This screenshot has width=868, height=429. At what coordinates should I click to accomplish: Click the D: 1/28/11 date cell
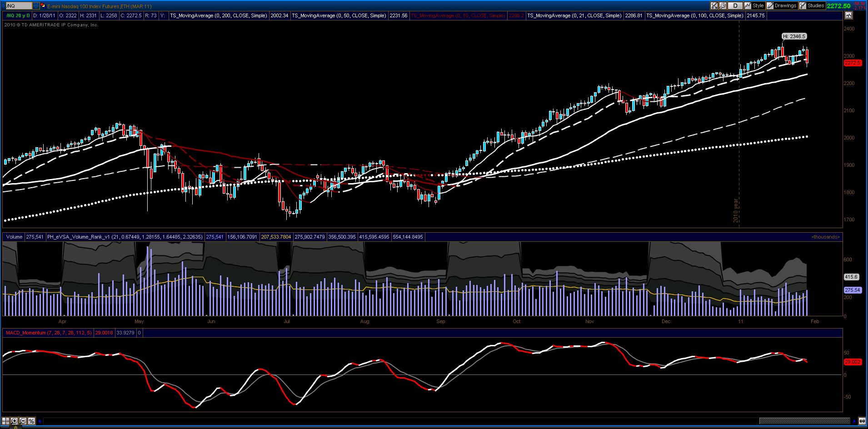pyautogui.click(x=45, y=15)
